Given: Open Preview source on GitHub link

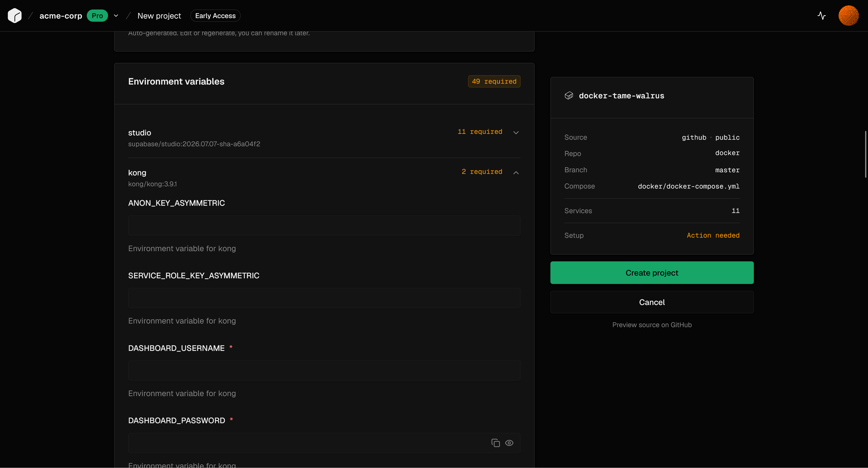Looking at the screenshot, I should 652,325.
